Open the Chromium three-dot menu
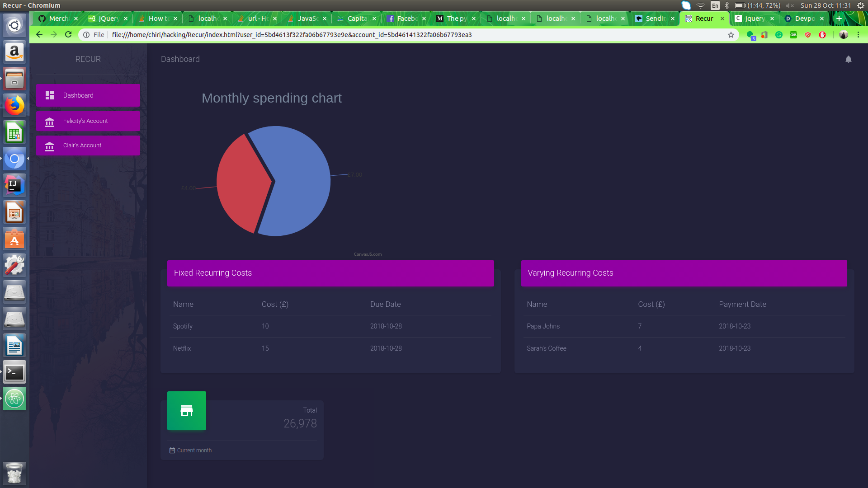Image resolution: width=868 pixels, height=488 pixels. tap(858, 35)
